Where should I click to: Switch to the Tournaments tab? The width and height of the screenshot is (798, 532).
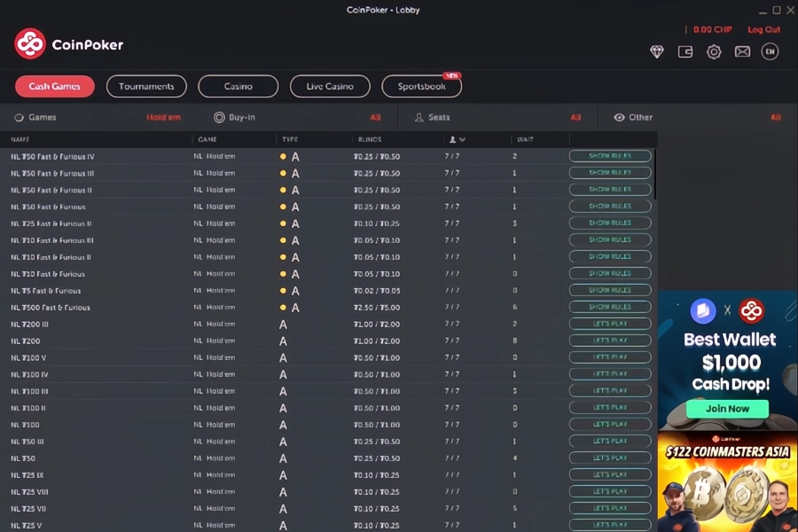pyautogui.click(x=146, y=86)
